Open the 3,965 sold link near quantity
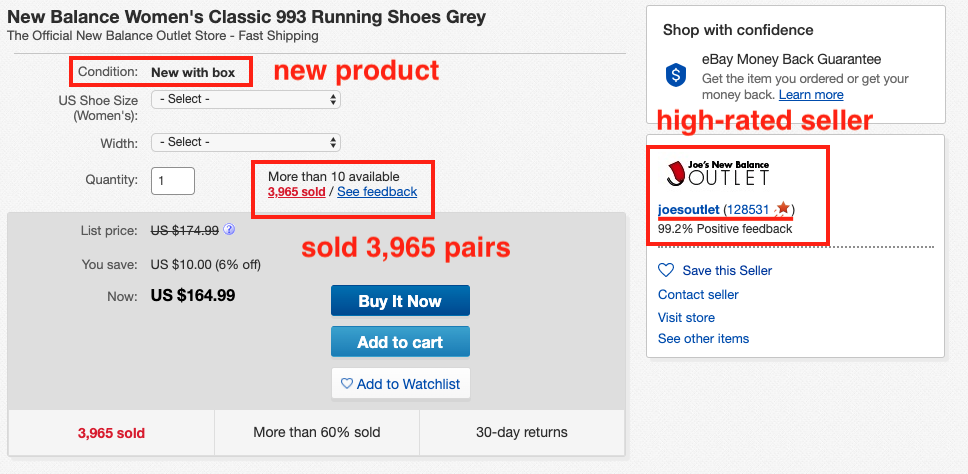The height and width of the screenshot is (474, 968). 296,192
